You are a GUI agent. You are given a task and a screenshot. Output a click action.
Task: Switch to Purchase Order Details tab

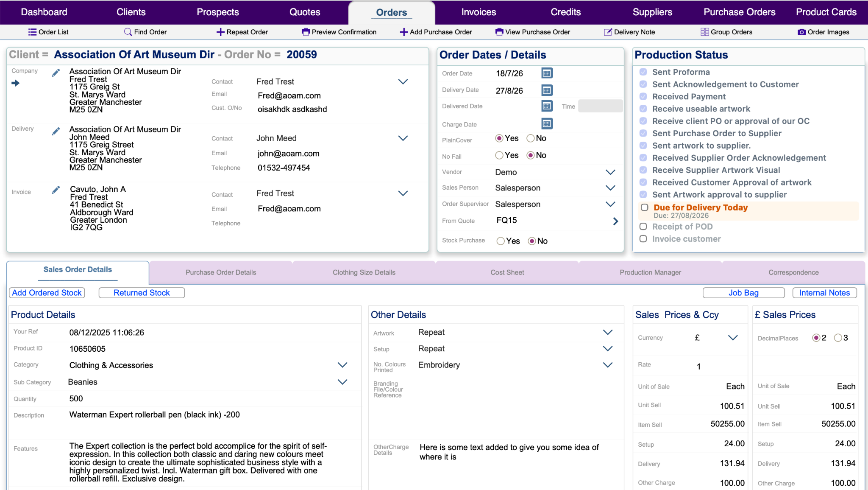pos(221,272)
